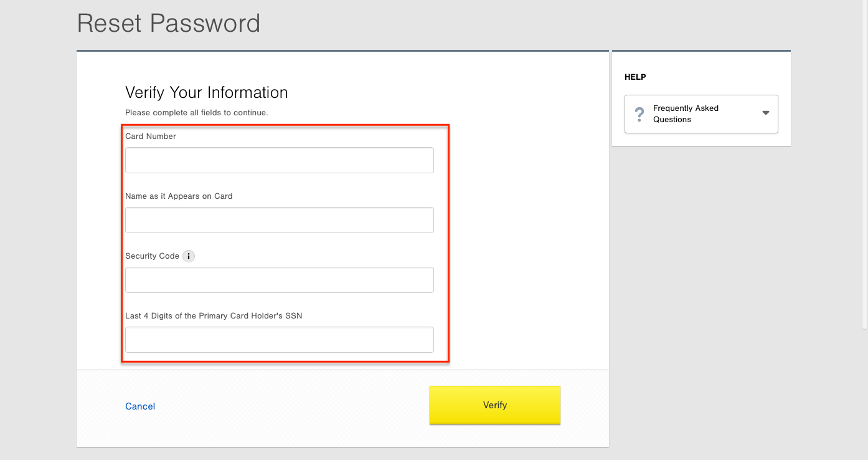This screenshot has height=460, width=868.
Task: Focus the Last 4 Digits SSN field
Action: point(279,340)
